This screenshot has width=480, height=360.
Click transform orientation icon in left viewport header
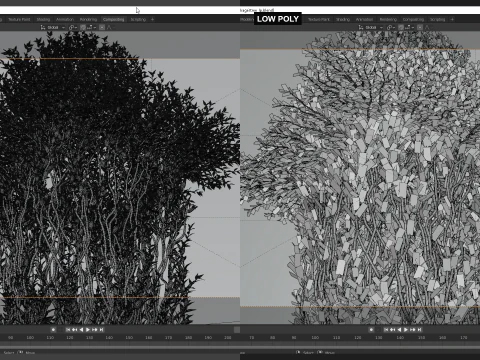pos(43,27)
